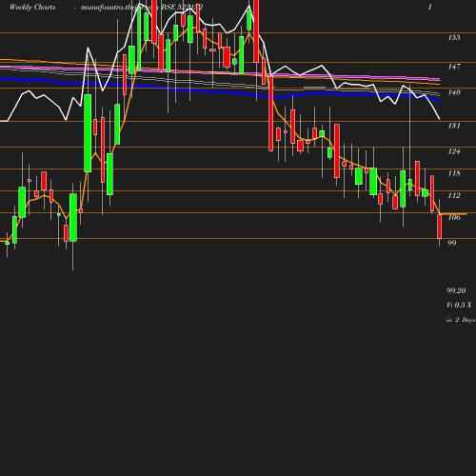Image resolution: width=476 pixels, height=476 pixels.
Task: Select the '124' price axis label
Action: click(454, 151)
